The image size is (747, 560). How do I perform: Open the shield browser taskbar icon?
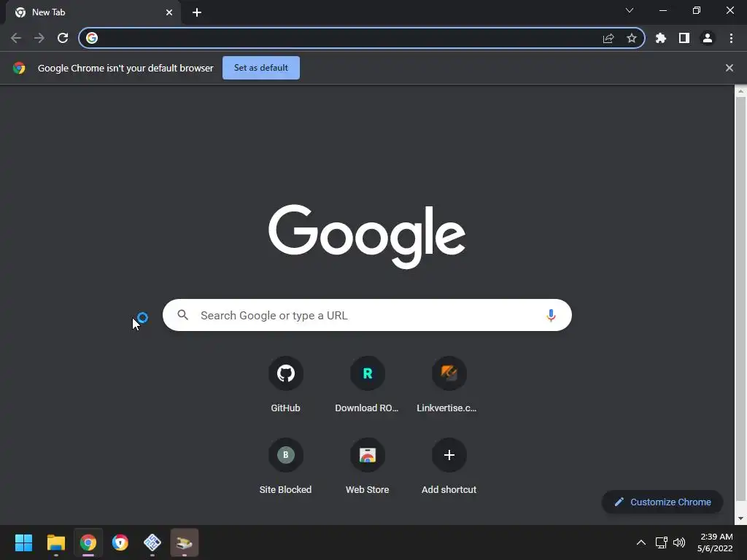tap(120, 542)
